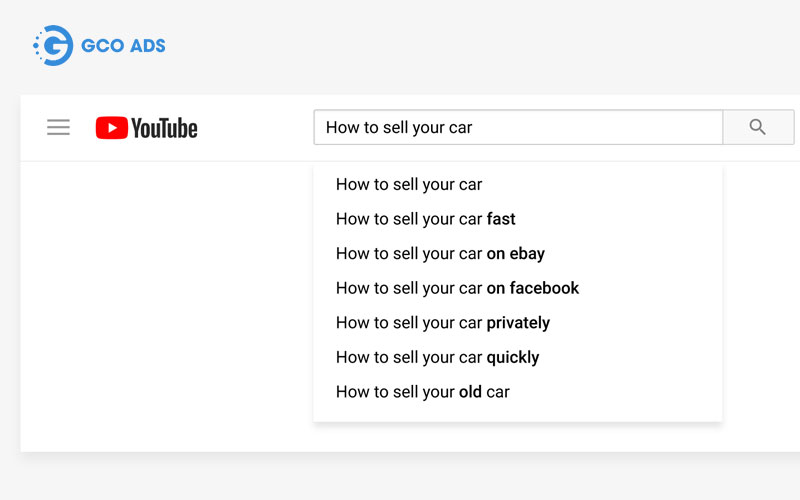800x500 pixels.
Task: Click the bold word 'old' in the last suggestion
Action: [470, 392]
